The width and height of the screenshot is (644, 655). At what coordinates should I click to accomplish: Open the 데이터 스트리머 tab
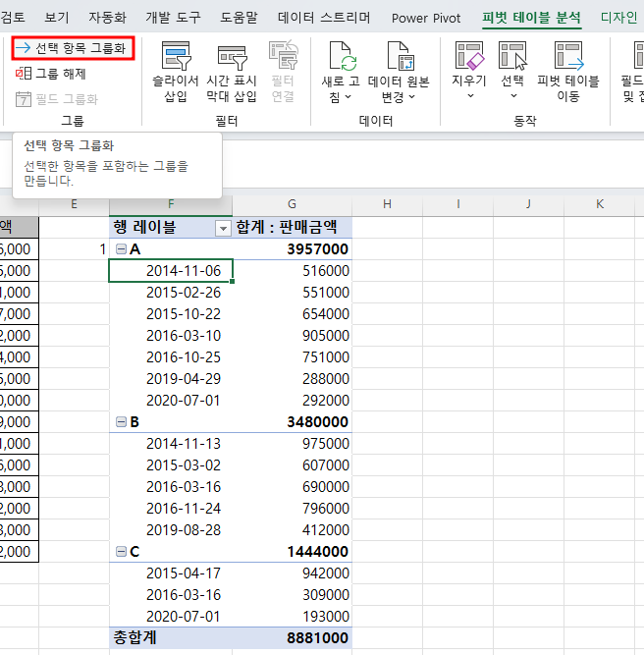(324, 18)
